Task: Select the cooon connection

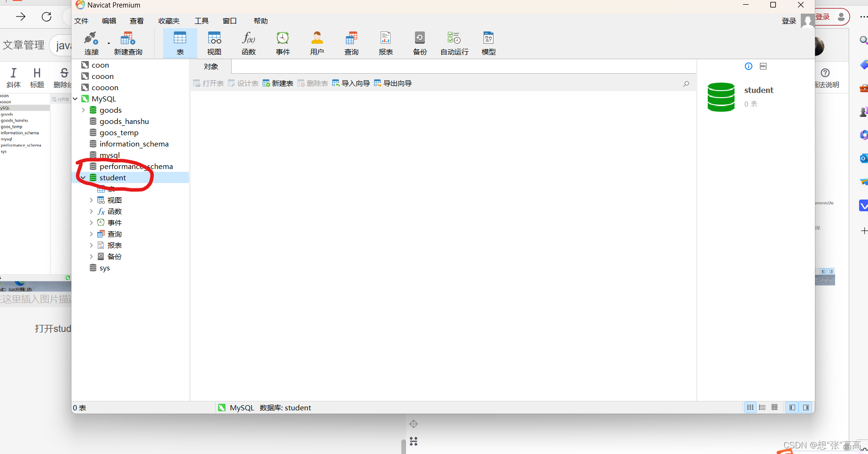Action: click(x=102, y=77)
